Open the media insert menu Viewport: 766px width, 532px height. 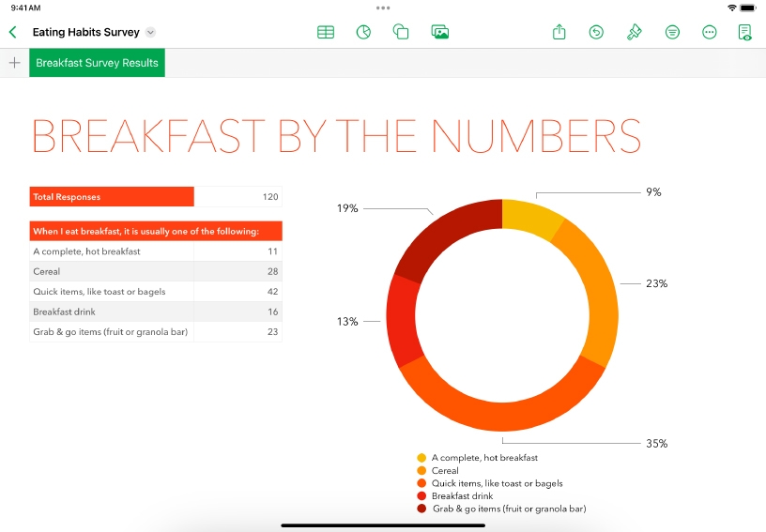click(x=439, y=32)
